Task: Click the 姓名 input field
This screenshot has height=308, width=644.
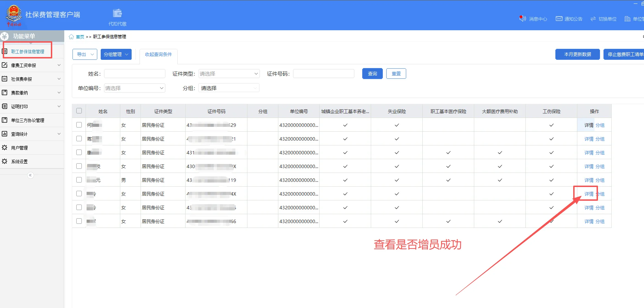Action: [135, 74]
